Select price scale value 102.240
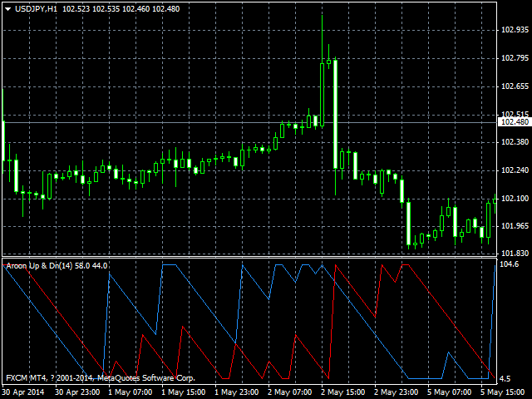 [515, 170]
